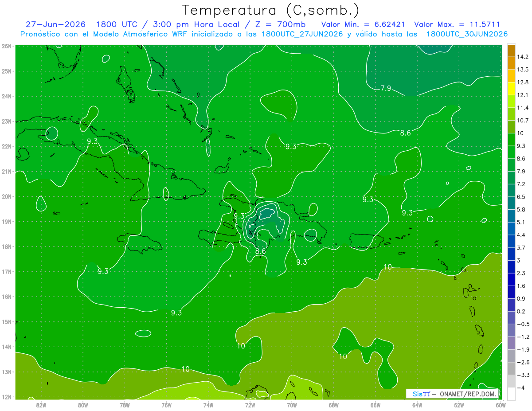Viewport: 532px width, 411px height.
Task: Pick the yellow swatch between 12.8 and 12.1
Action: pos(511,89)
